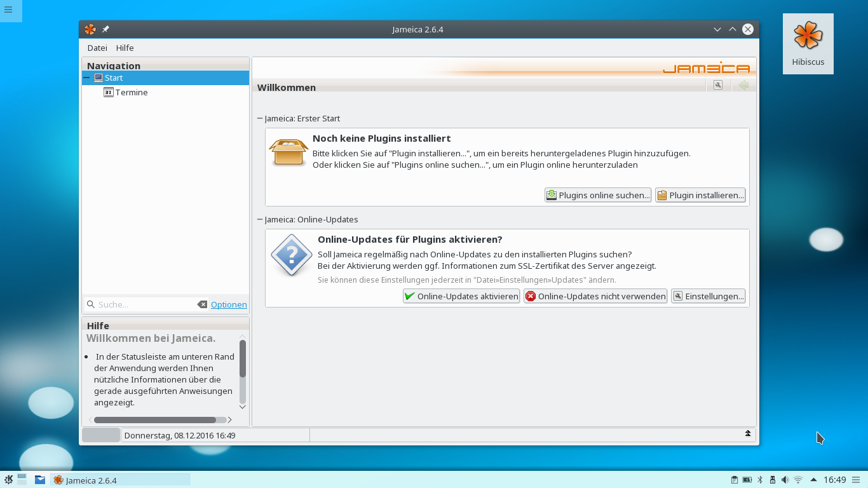Click the Optionen link
Viewport: 868px width, 488px height.
click(x=229, y=304)
